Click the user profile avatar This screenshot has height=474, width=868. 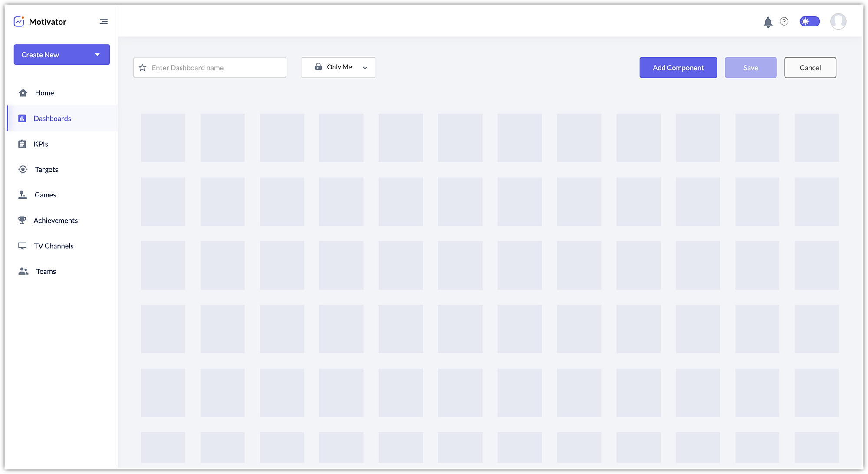tap(838, 21)
